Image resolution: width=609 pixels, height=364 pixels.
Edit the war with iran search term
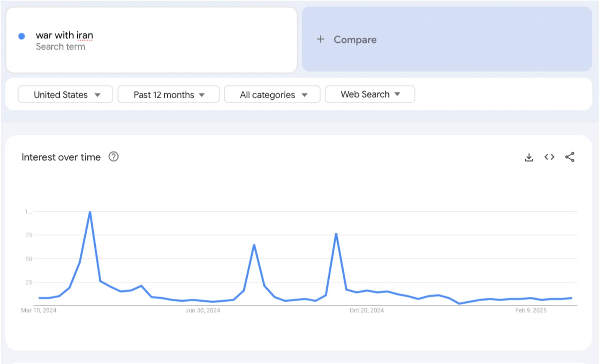(x=64, y=35)
